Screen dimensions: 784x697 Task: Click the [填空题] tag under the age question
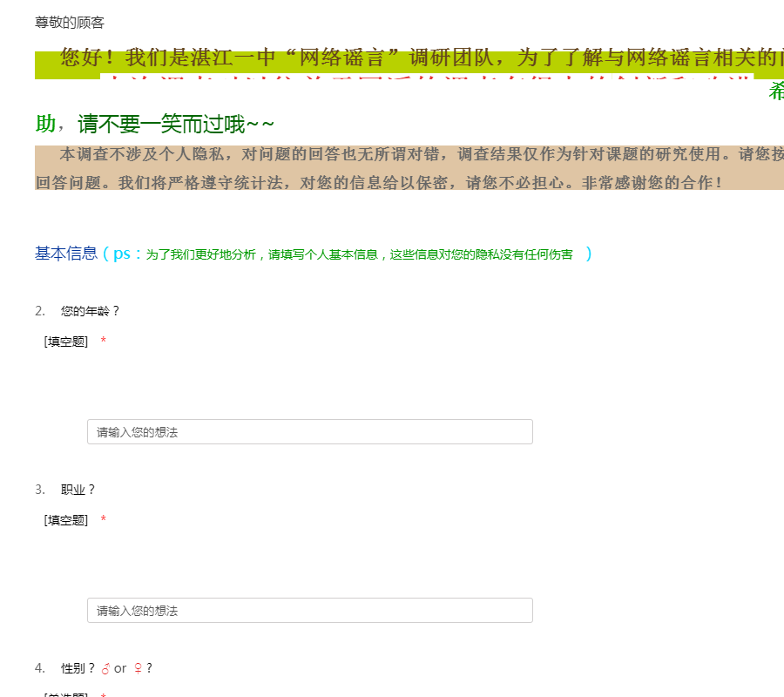pyautogui.click(x=66, y=342)
